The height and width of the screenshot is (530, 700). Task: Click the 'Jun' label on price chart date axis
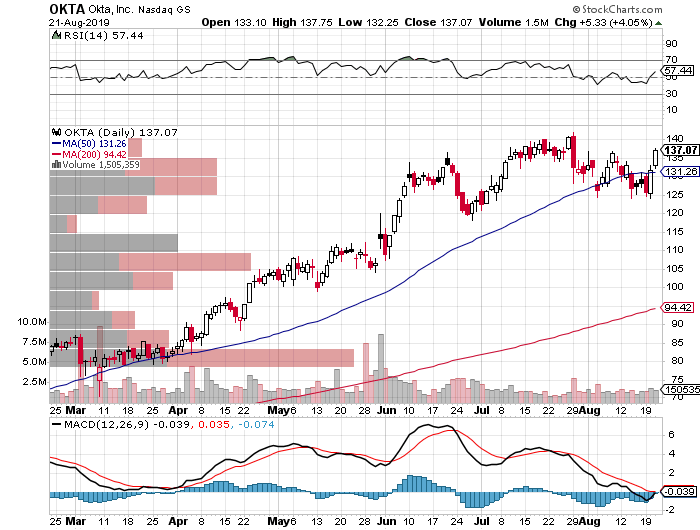click(386, 410)
